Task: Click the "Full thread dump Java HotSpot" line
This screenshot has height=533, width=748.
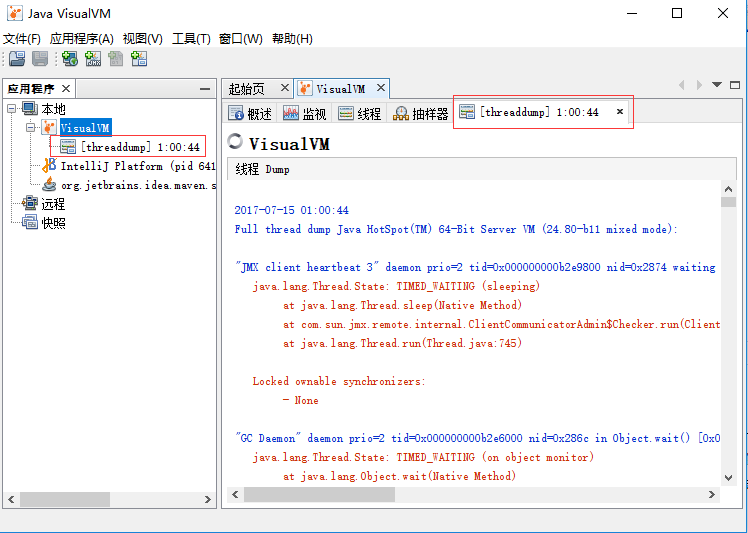Action: [x=456, y=229]
